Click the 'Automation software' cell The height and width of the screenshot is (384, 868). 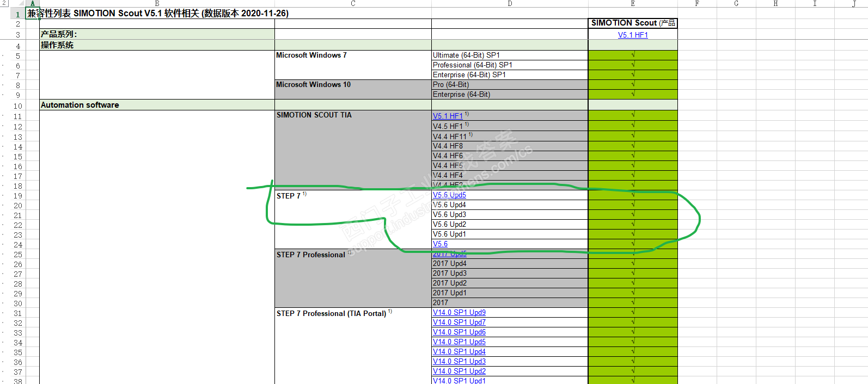click(157, 105)
